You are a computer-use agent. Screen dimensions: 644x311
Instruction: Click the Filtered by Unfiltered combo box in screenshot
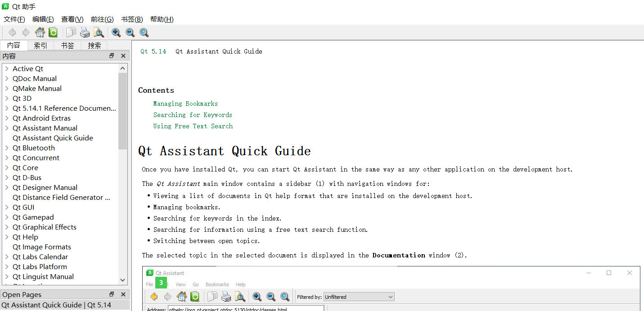pyautogui.click(x=359, y=297)
